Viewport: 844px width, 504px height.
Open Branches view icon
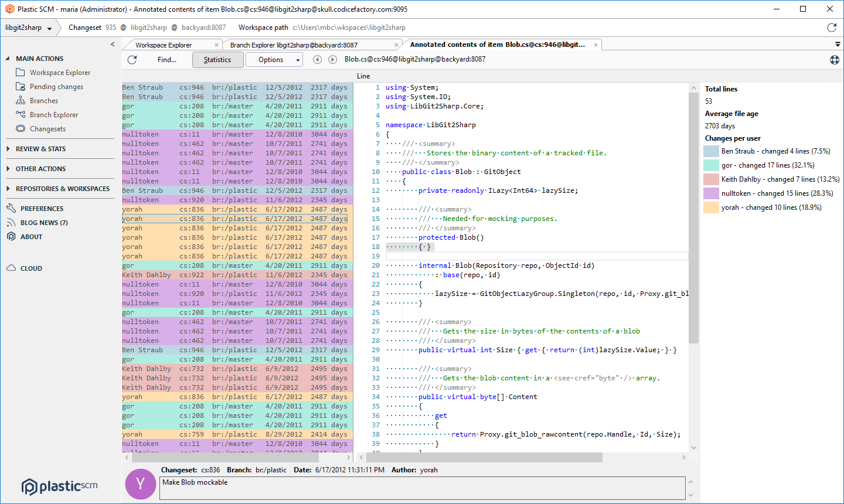(x=21, y=101)
